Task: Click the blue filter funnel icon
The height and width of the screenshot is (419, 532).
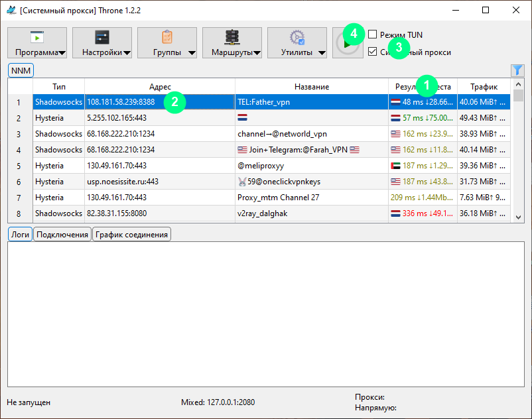Action: (x=517, y=70)
